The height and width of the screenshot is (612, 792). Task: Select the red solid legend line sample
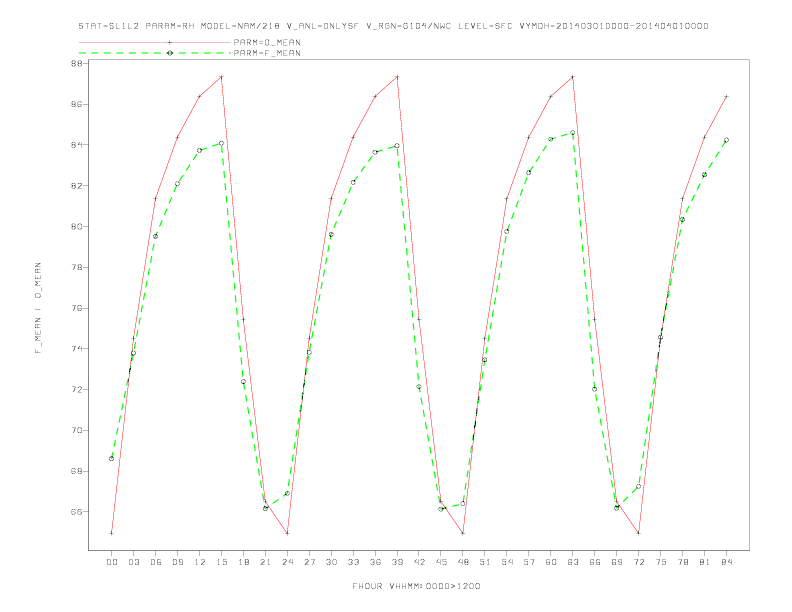point(155,42)
